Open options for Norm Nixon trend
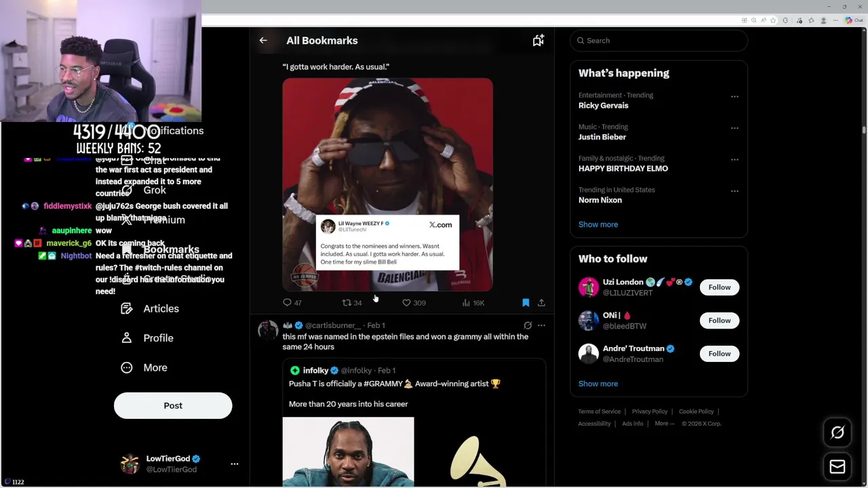The width and height of the screenshot is (868, 488). [x=734, y=191]
